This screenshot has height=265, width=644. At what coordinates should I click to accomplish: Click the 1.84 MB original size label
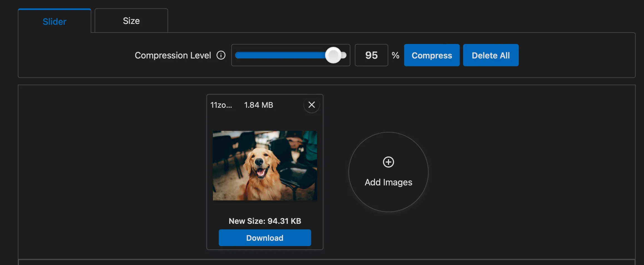tap(259, 105)
